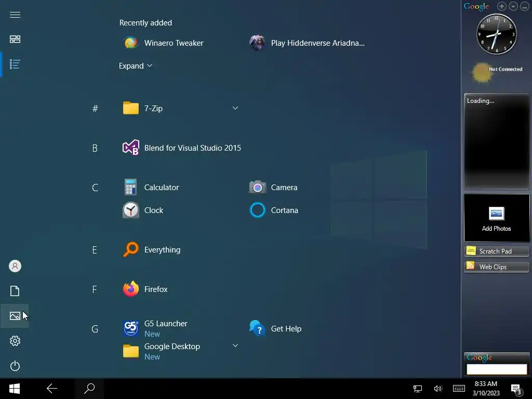Minimize Google sidebar with minus button
Screen dimensions: 532x399
click(x=525, y=6)
